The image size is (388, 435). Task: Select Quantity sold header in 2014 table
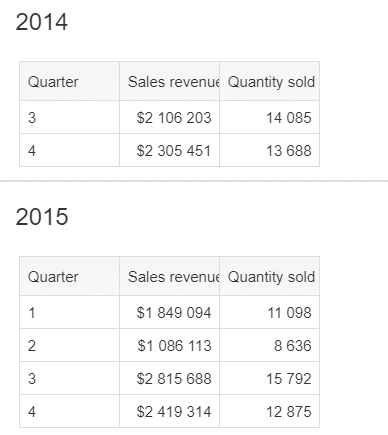[269, 81]
